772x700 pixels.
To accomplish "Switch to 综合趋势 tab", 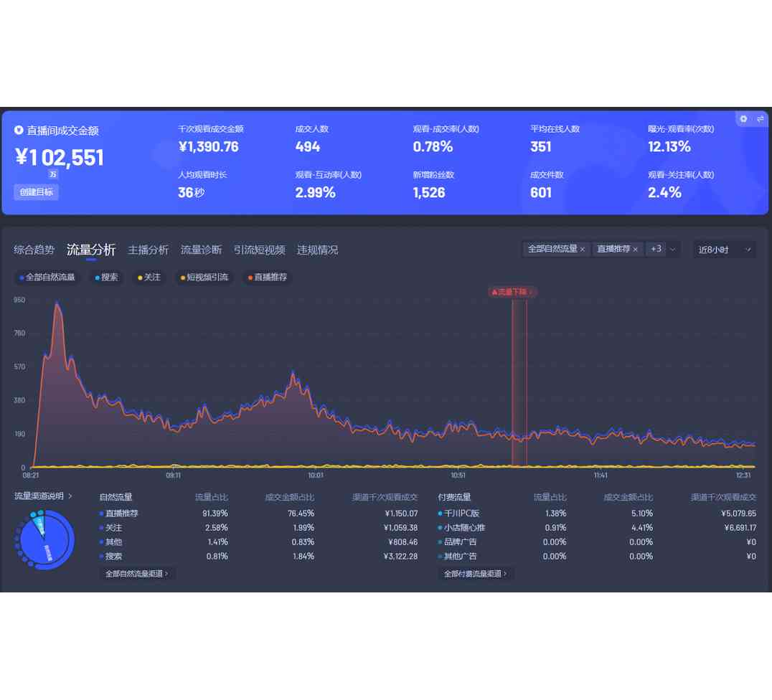I will (34, 250).
